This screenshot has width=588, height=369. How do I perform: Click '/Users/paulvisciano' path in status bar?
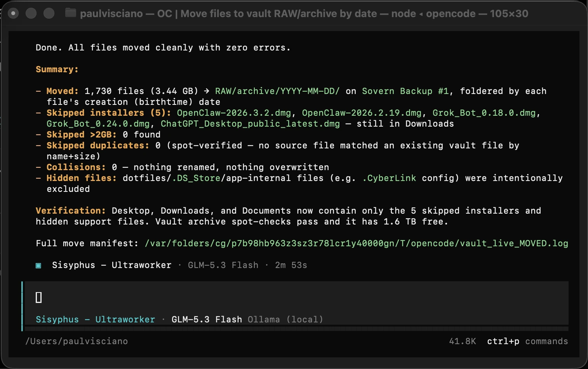(77, 341)
